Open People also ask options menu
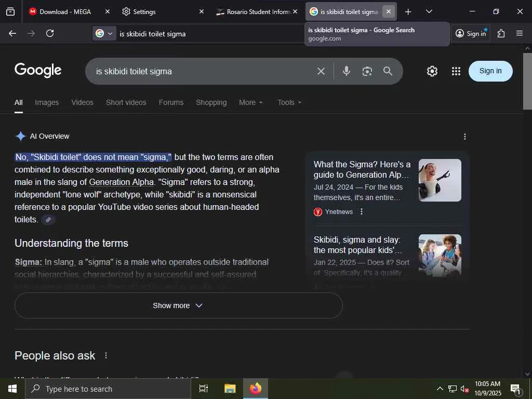Image resolution: width=532 pixels, height=399 pixels. click(106, 355)
